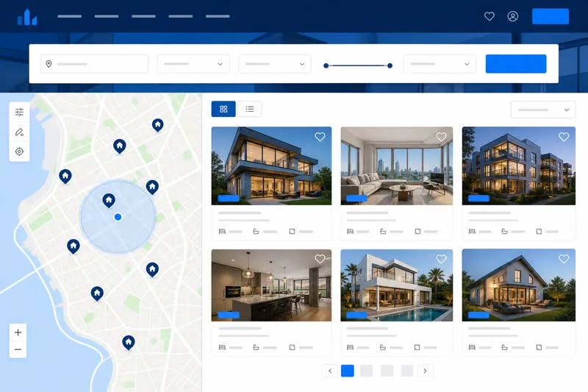This screenshot has width=588, height=392.
Task: Go to next page with right chevron
Action: tap(425, 371)
